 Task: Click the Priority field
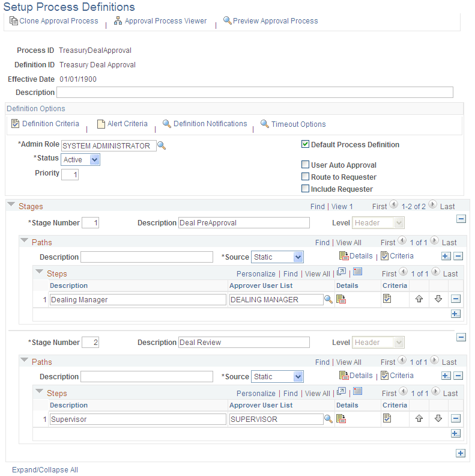point(70,174)
